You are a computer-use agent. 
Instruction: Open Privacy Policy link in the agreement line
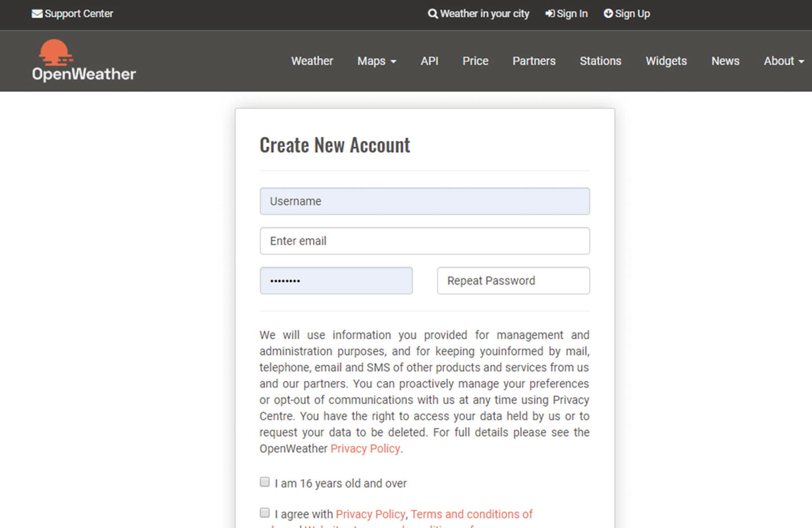370,514
